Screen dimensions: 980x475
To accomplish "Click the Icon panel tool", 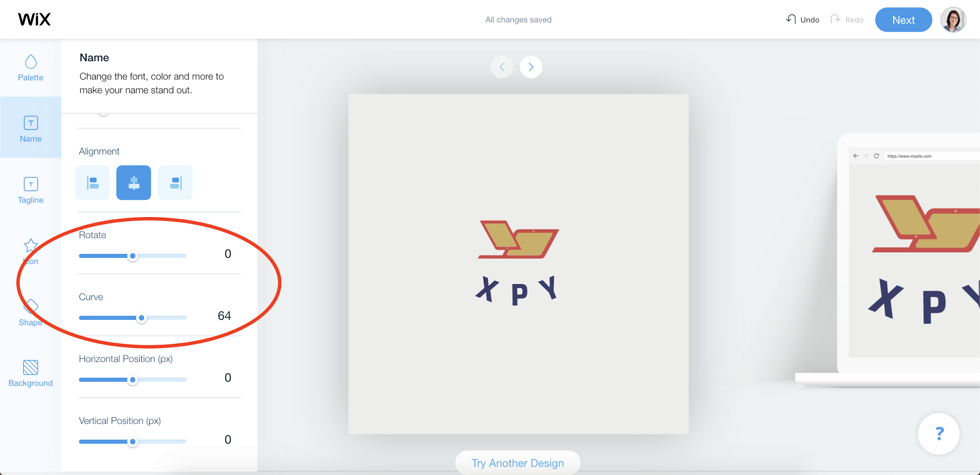I will (x=30, y=250).
